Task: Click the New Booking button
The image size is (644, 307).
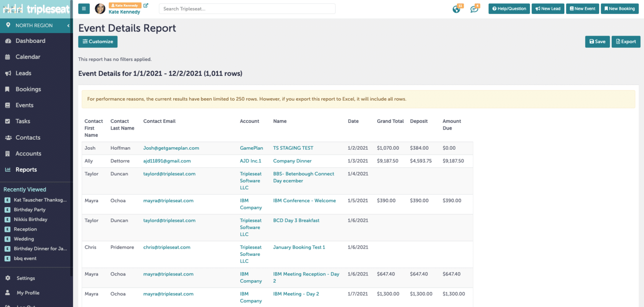Action: [619, 9]
